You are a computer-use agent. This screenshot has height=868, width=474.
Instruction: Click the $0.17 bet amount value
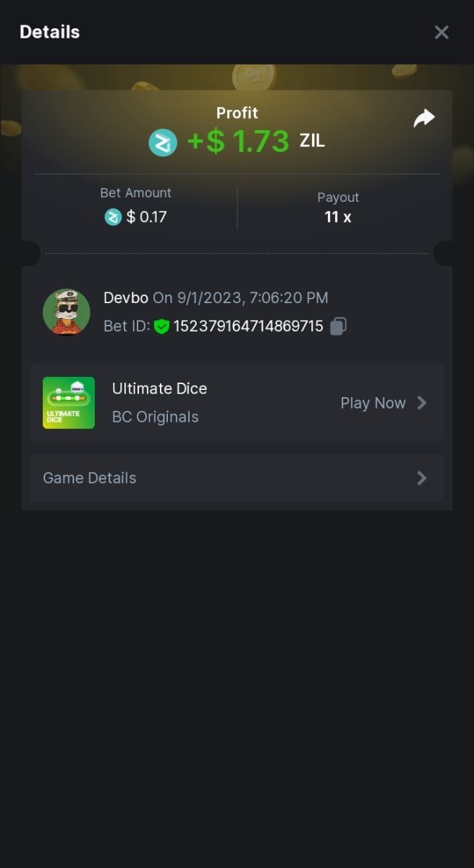click(147, 216)
